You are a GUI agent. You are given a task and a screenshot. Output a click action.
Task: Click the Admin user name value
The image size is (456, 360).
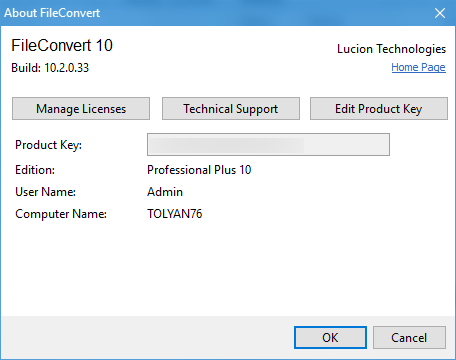point(165,192)
